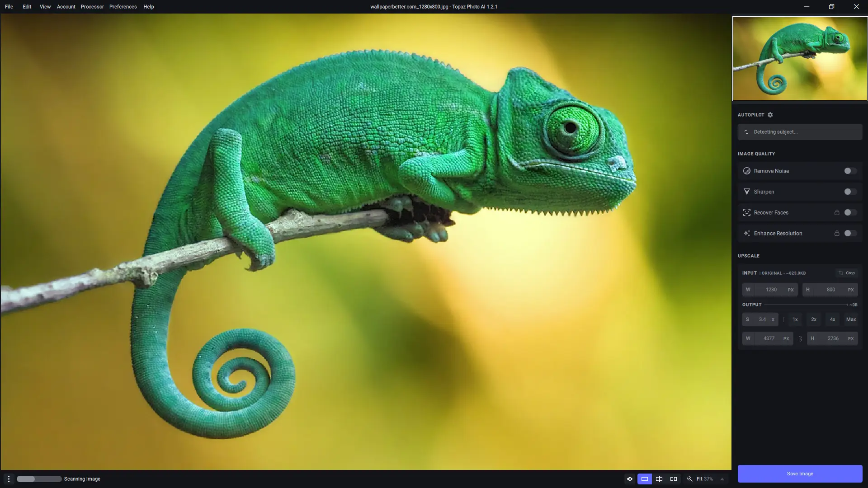Screen dimensions: 868x488
Task: Click the single view layout icon
Action: tap(645, 479)
